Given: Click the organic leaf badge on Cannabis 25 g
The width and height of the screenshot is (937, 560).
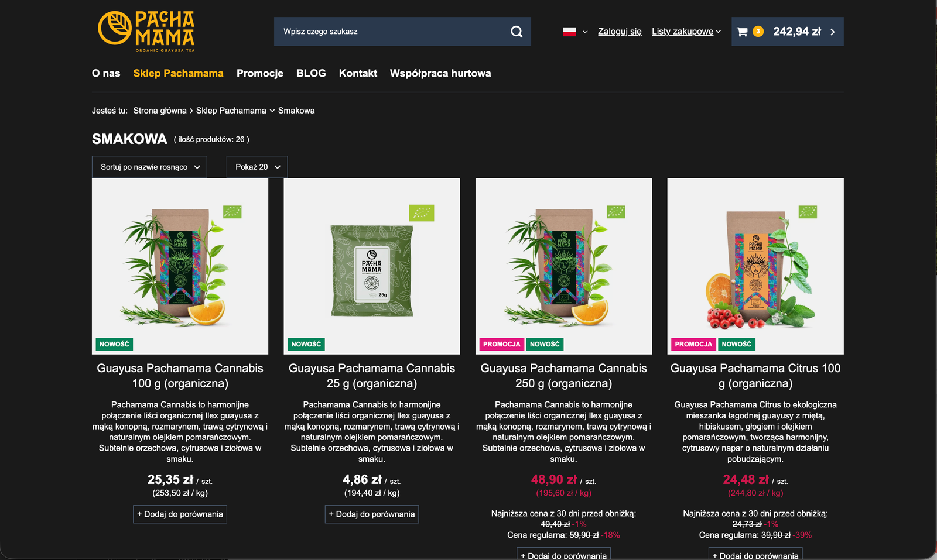Looking at the screenshot, I should pyautogui.click(x=422, y=213).
